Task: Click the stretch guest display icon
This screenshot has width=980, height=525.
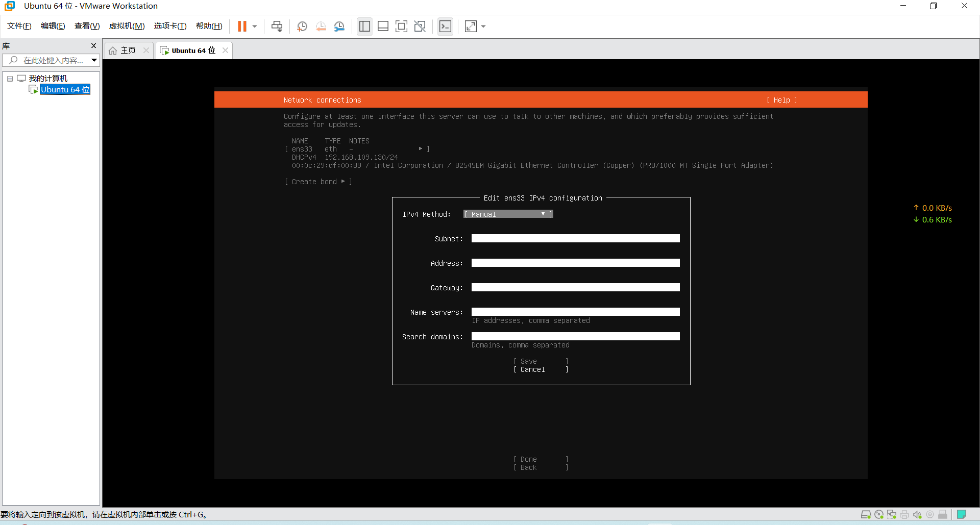Action: tap(471, 27)
